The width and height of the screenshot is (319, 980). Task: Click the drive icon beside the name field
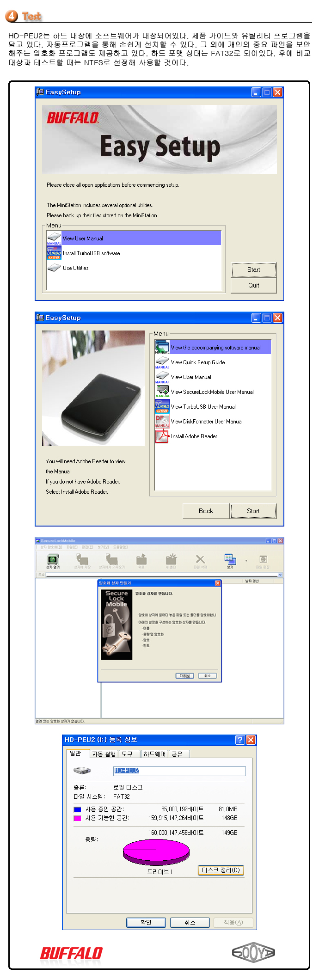point(82,770)
